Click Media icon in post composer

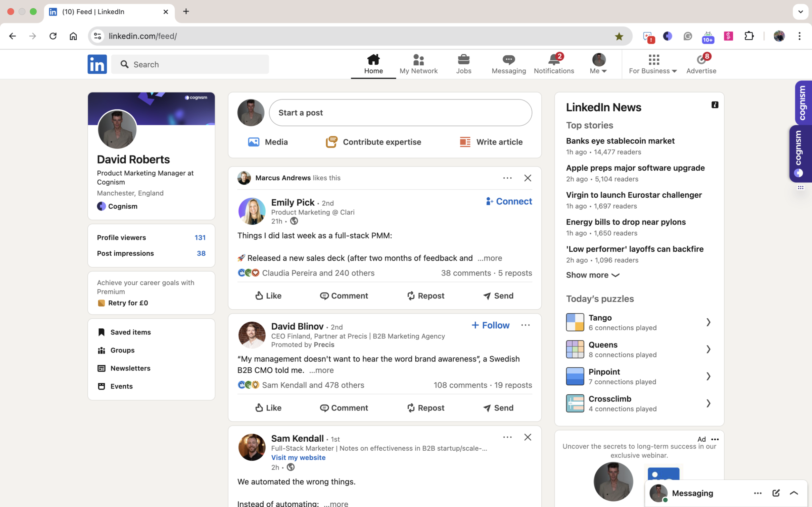click(x=254, y=142)
